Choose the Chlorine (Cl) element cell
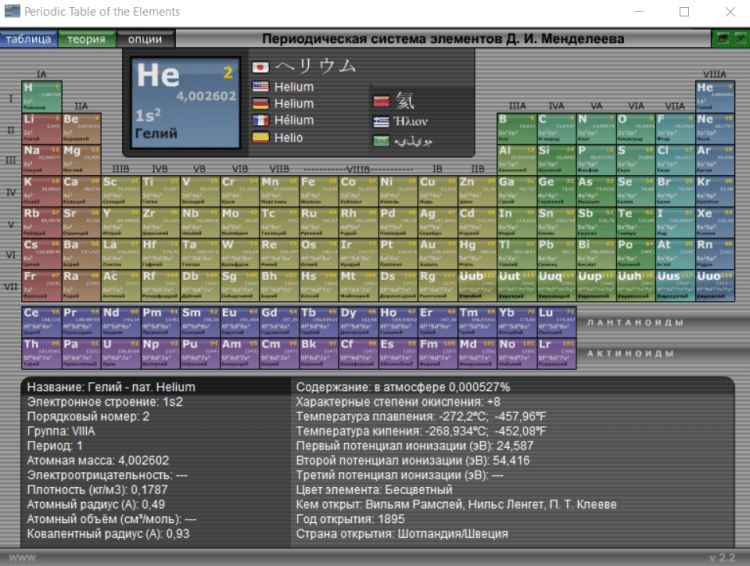The width and height of the screenshot is (750, 566). tap(675, 160)
